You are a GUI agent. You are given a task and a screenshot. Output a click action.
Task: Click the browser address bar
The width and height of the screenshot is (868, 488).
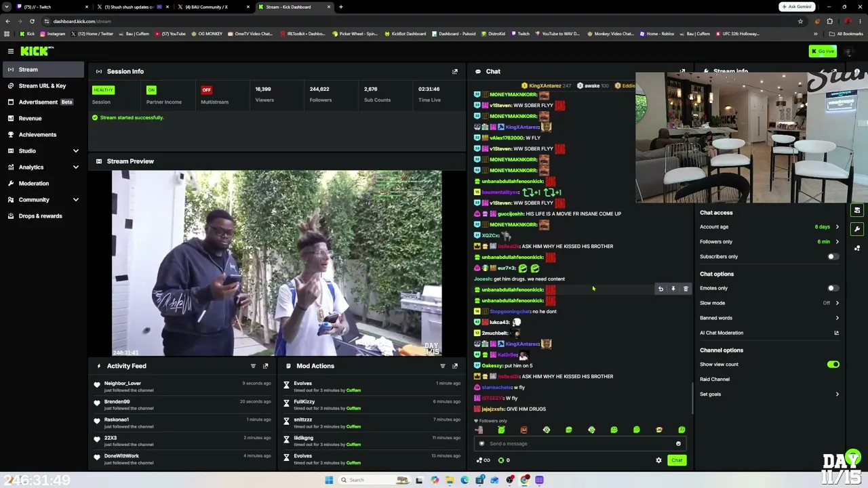[420, 21]
